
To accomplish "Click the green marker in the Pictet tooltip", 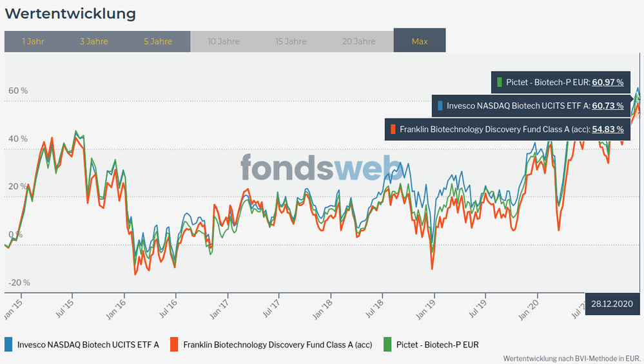I will pos(499,82).
